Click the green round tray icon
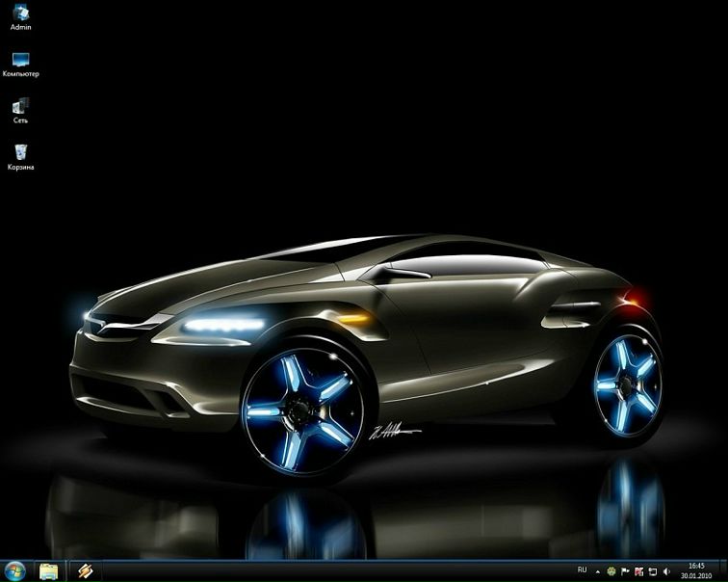Image resolution: width=728 pixels, height=582 pixels. coord(611,571)
